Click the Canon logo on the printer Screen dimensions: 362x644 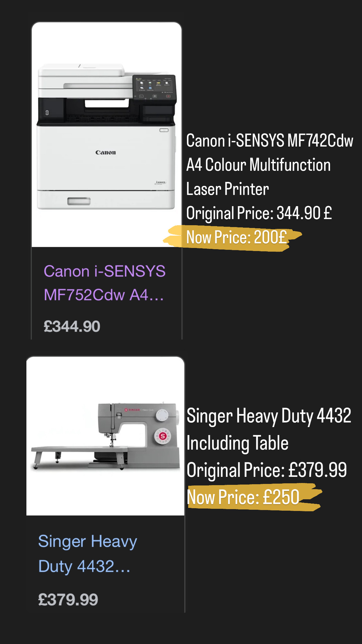106,152
